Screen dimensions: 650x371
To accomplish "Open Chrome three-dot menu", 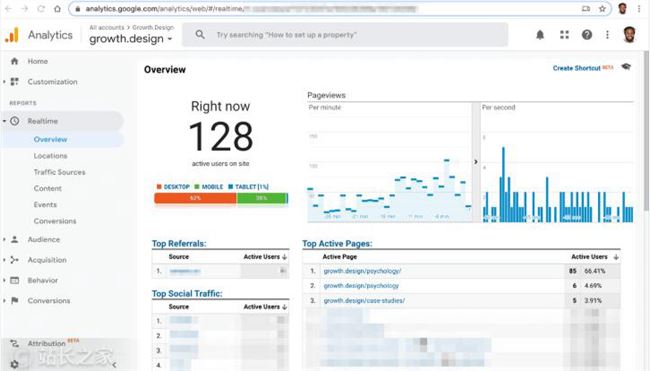I will [639, 9].
